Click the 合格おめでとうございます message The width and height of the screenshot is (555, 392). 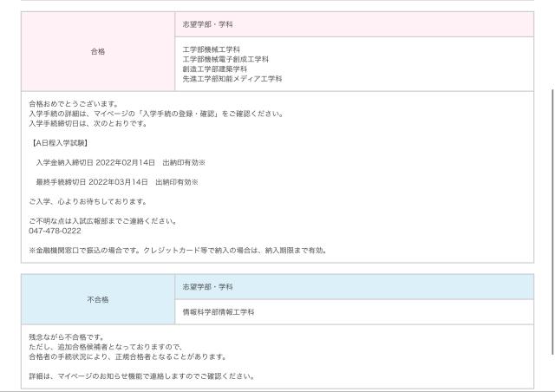coord(74,104)
